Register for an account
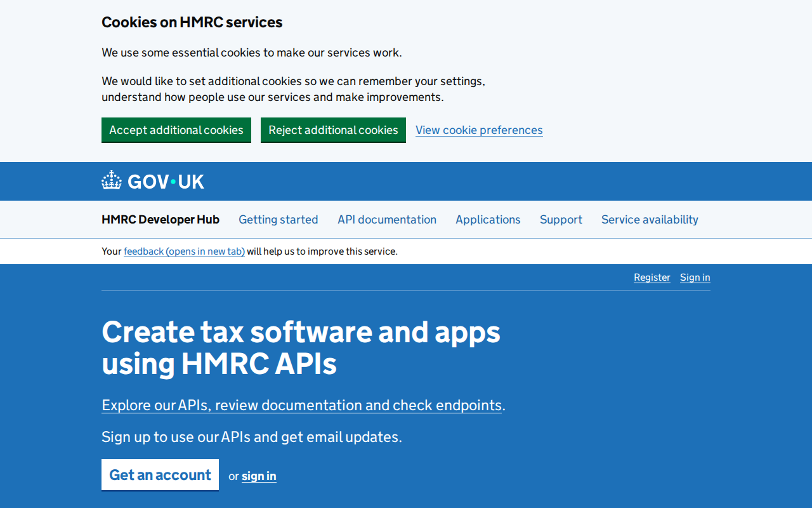Viewport: 812px width, 508px height. pyautogui.click(x=652, y=277)
